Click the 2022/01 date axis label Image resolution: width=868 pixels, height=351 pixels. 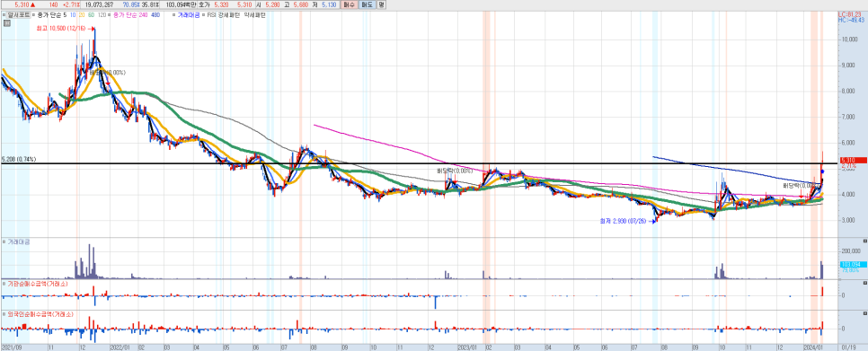coord(120,347)
